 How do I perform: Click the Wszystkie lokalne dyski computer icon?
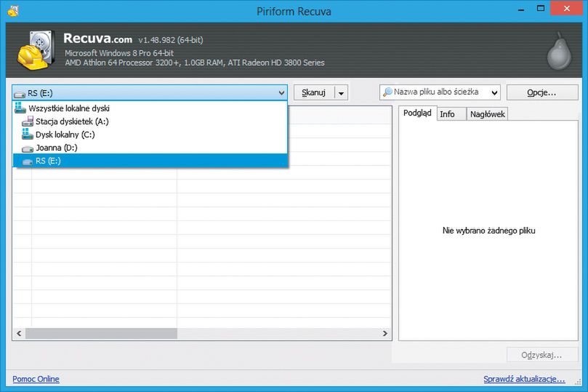coord(20,108)
